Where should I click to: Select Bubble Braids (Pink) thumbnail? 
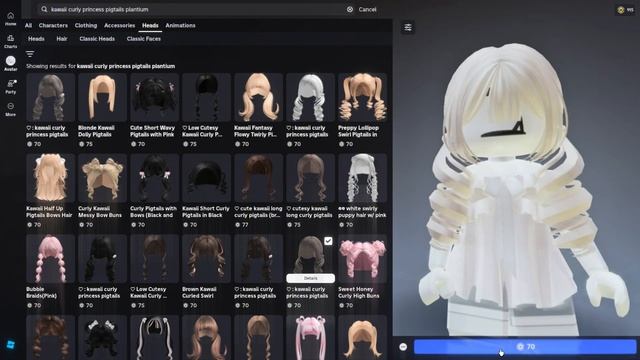(50, 258)
